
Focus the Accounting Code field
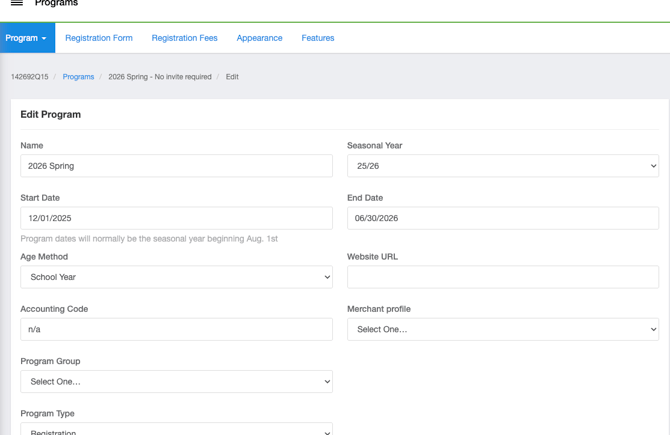pyautogui.click(x=176, y=329)
